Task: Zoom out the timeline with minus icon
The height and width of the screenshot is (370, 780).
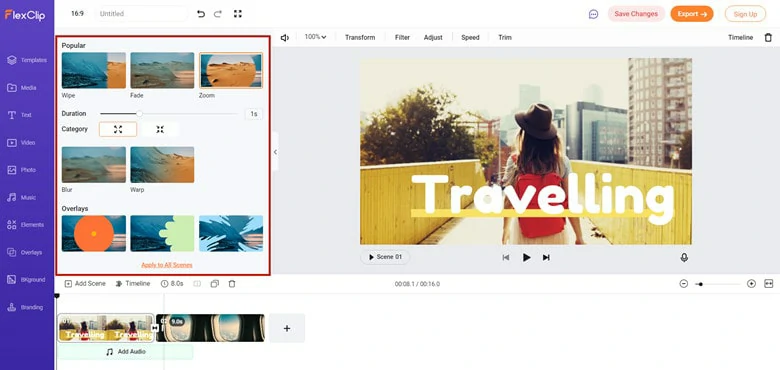Action: tap(683, 284)
